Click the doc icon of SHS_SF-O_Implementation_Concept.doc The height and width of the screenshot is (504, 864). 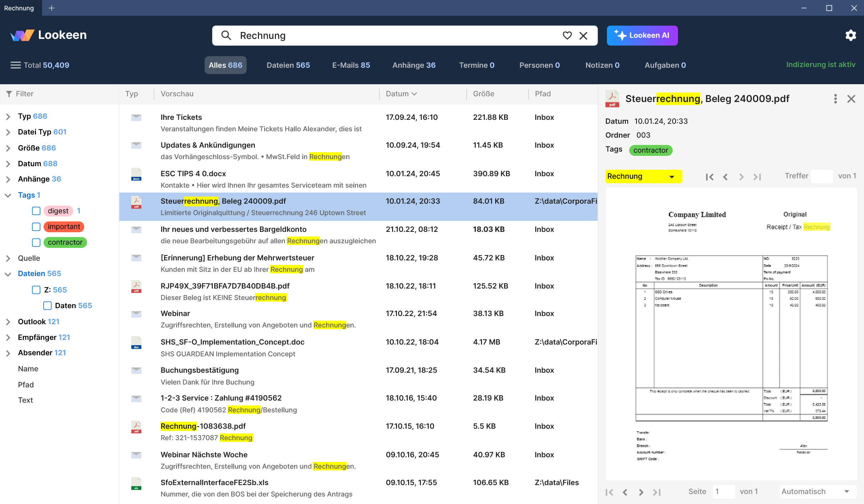coord(136,342)
